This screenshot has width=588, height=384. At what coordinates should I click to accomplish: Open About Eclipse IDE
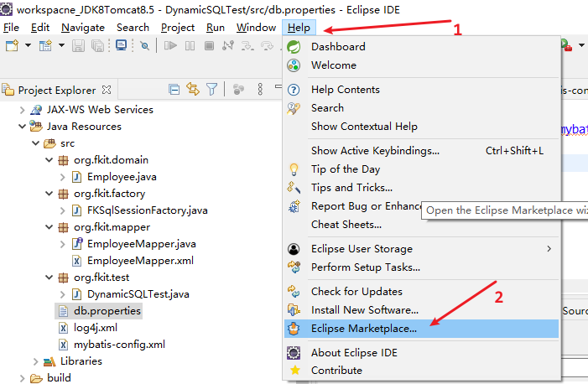click(x=422, y=353)
